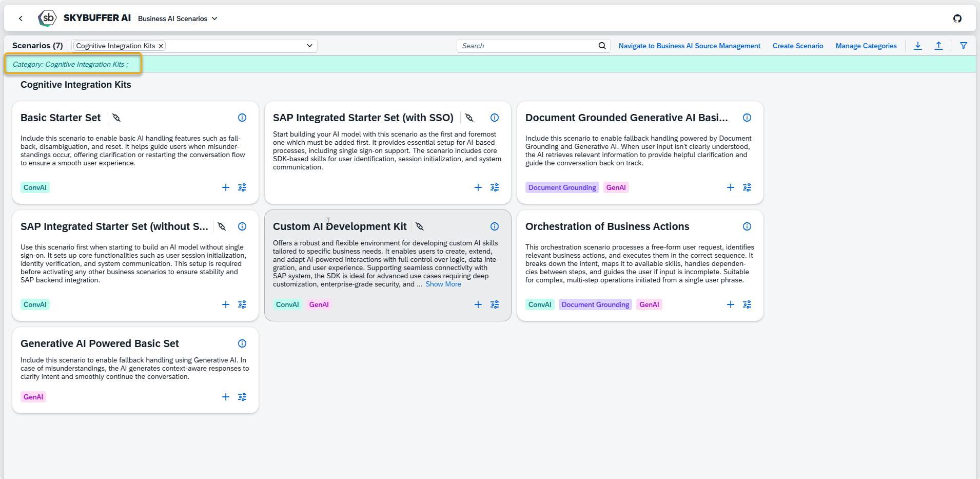This screenshot has height=479, width=980.
Task: Add Orchestration of Business Actions scenario
Action: coord(731,304)
